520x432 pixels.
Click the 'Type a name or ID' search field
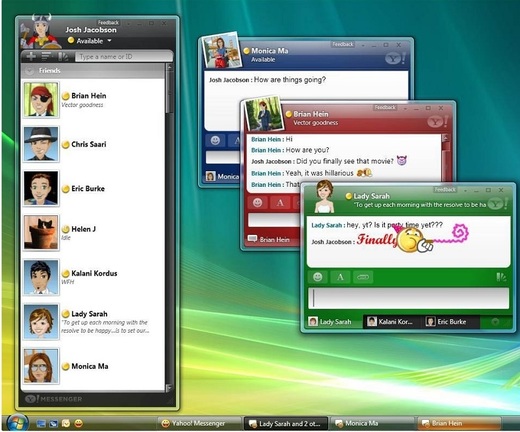(x=123, y=57)
